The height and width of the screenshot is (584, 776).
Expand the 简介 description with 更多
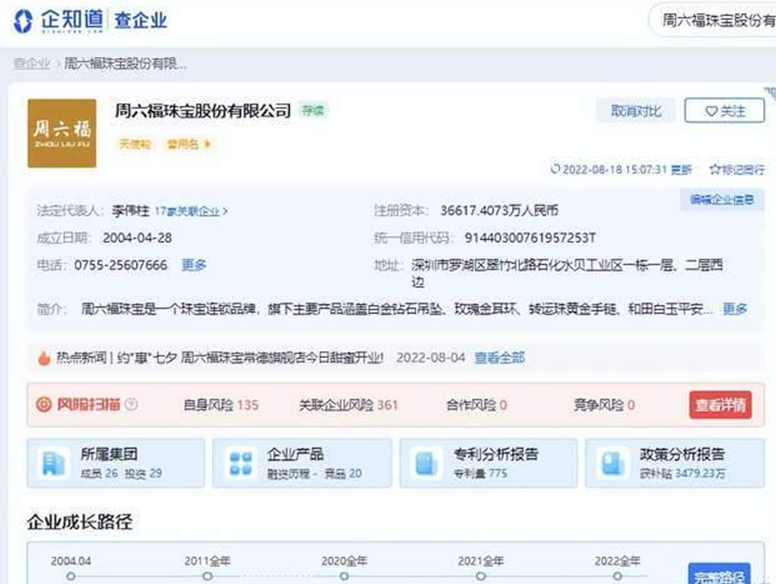[734, 309]
